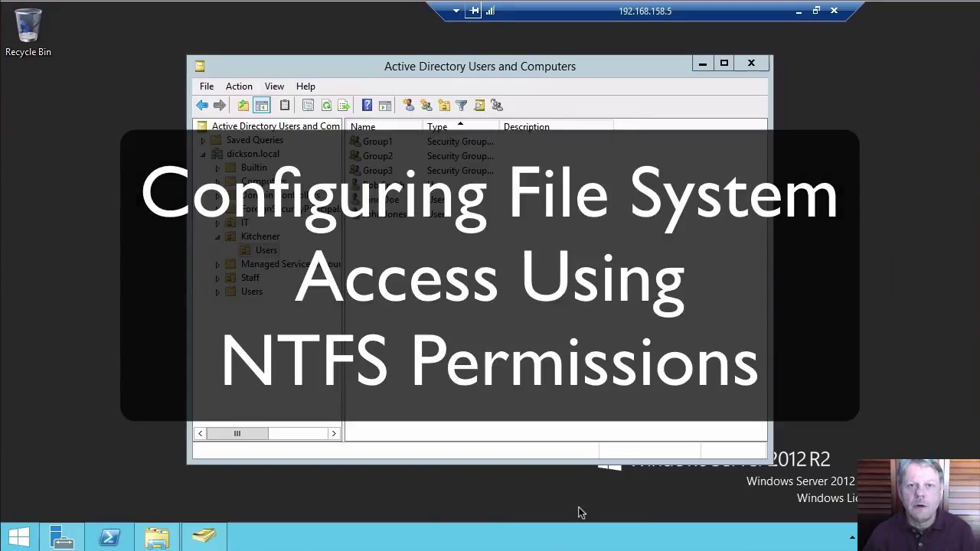The image size is (980, 551).
Task: Select Users under Kitchener in tree
Action: (266, 250)
